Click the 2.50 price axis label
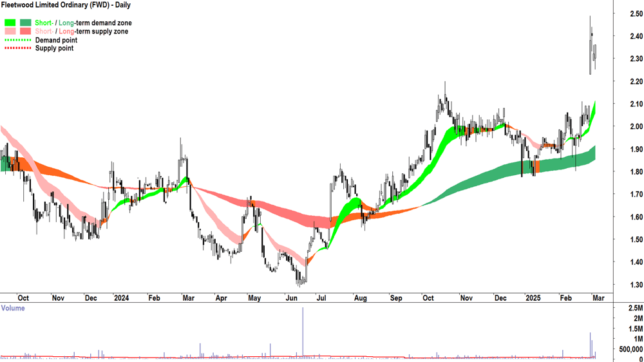Image resolution: width=644 pixels, height=362 pixels. coord(636,14)
